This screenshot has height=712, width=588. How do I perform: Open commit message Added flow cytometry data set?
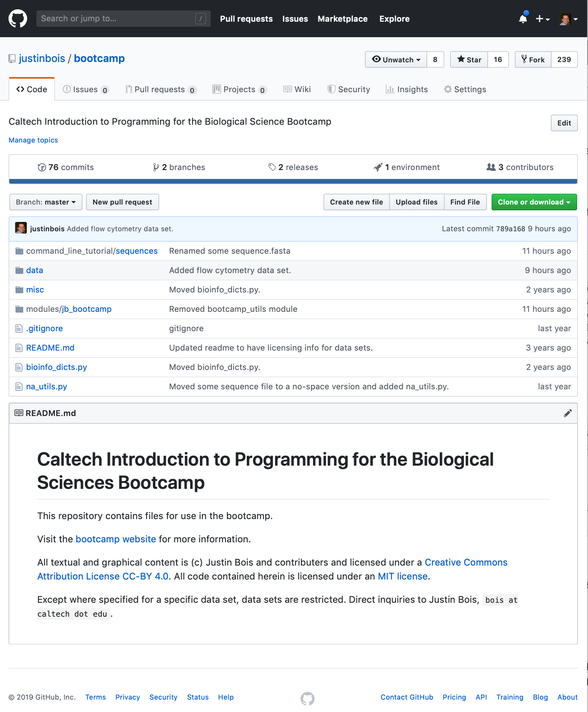click(120, 229)
